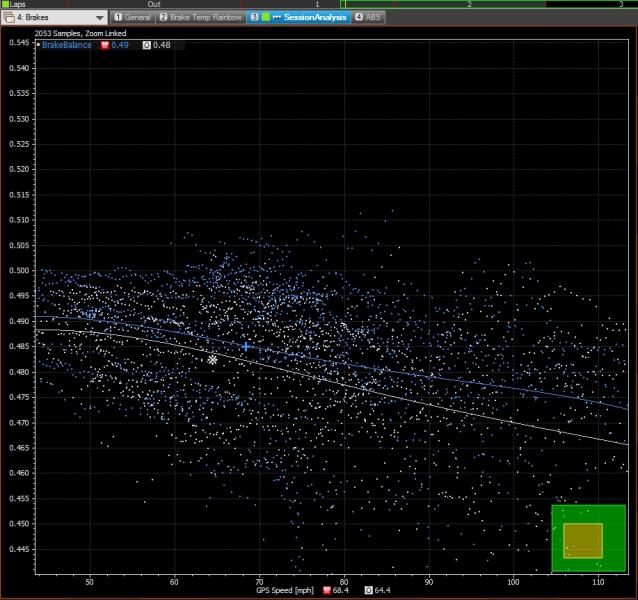Screen dimensions: 638x600
Task: Click the 0.445 value on Y axis
Action: 20,549
